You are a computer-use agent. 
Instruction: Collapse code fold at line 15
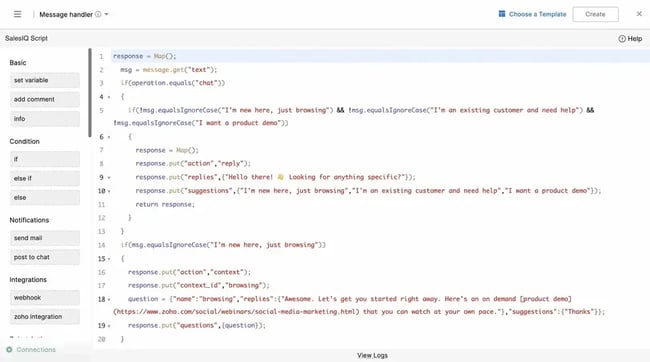(109, 259)
